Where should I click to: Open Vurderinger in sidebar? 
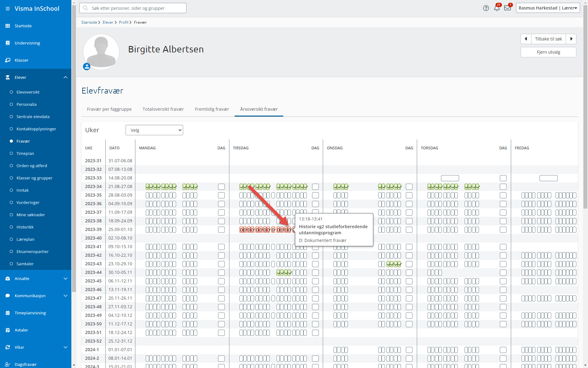pos(28,202)
